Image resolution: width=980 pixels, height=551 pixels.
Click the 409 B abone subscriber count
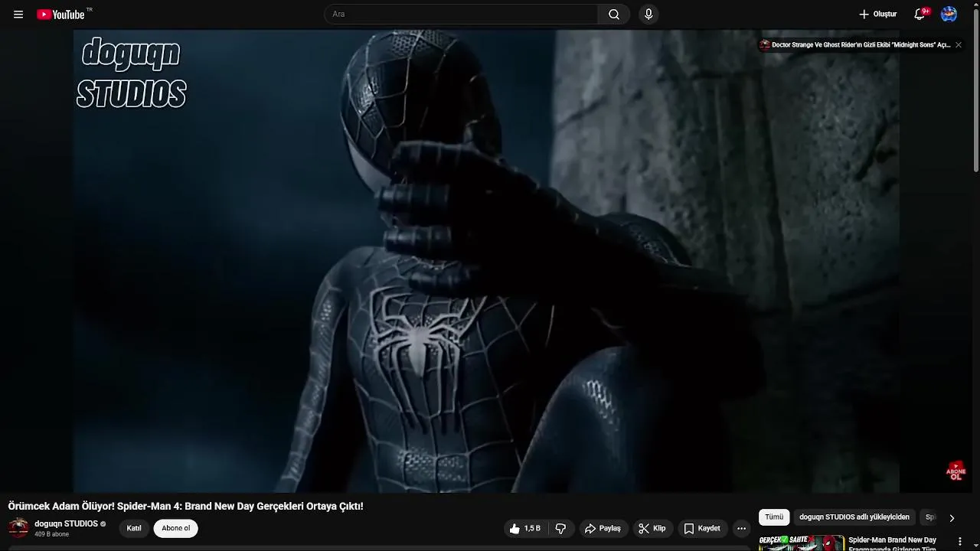tap(51, 534)
